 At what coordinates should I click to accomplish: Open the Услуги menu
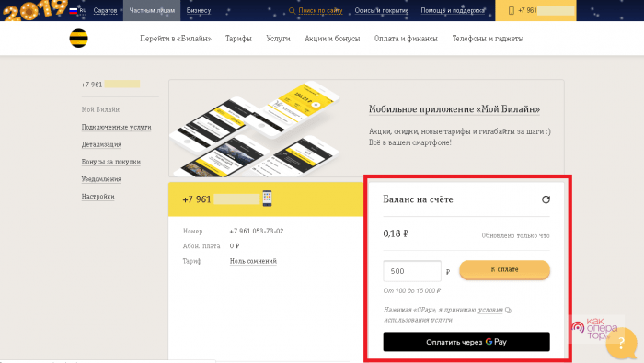pyautogui.click(x=278, y=39)
